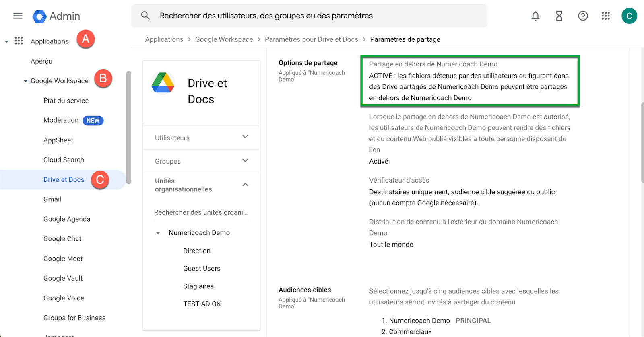Screen dimensions: 644x337
Task: Open the help question mark icon
Action: [583, 16]
